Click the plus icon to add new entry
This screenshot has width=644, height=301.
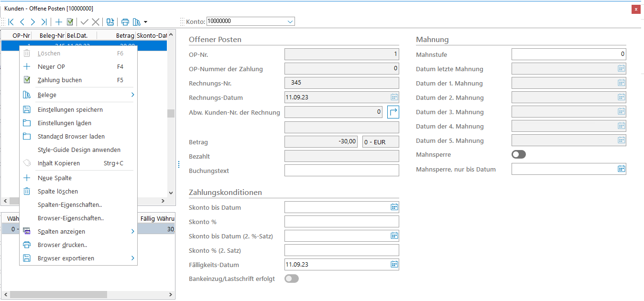(59, 22)
